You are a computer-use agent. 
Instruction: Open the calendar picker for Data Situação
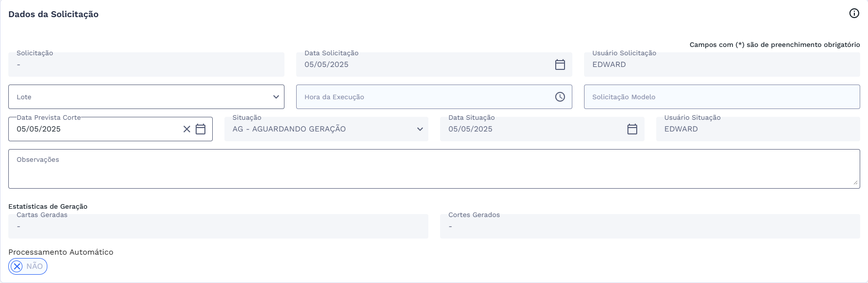tap(632, 129)
